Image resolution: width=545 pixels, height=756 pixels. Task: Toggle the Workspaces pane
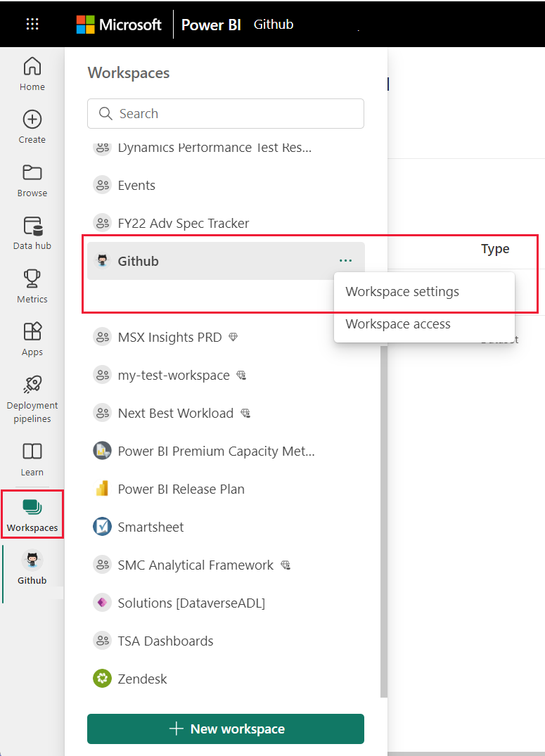pyautogui.click(x=32, y=515)
